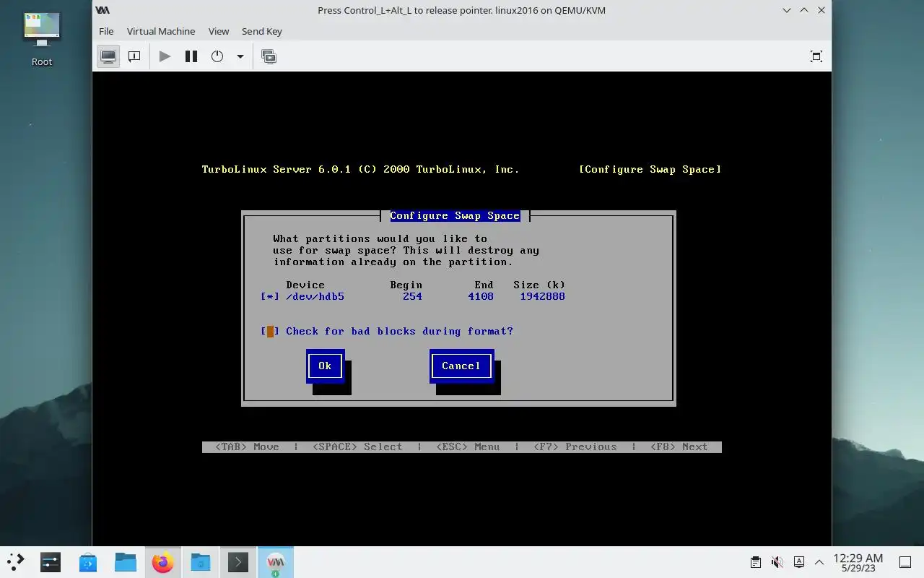The height and width of the screenshot is (578, 924).
Task: Open system settings from taskbar
Action: (x=51, y=561)
